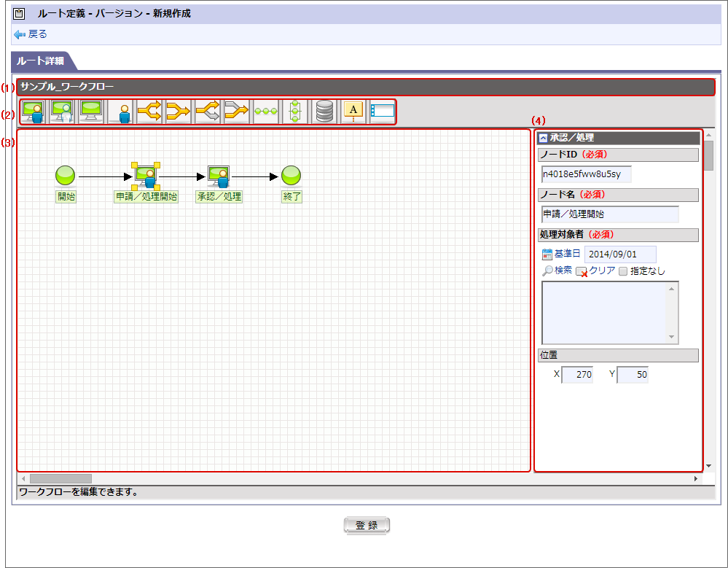Screen dimensions: 728x568
Task: Toggle the 指定なし checkbox
Action: pyautogui.click(x=623, y=271)
